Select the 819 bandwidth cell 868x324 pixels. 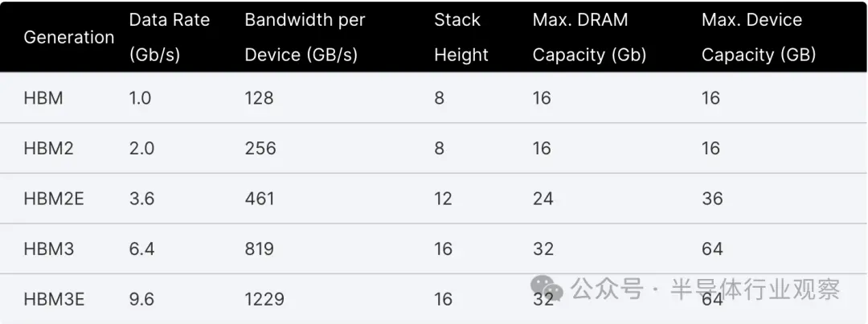pyautogui.click(x=259, y=248)
